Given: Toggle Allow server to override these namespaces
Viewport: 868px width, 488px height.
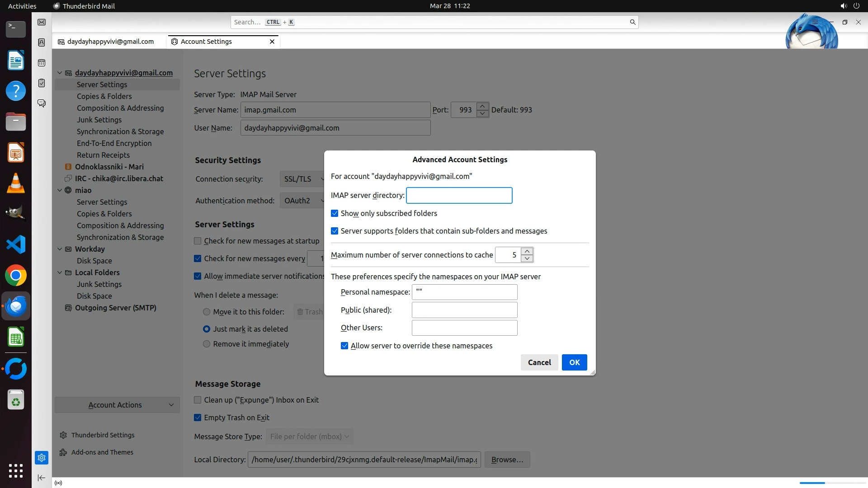Looking at the screenshot, I should (344, 346).
